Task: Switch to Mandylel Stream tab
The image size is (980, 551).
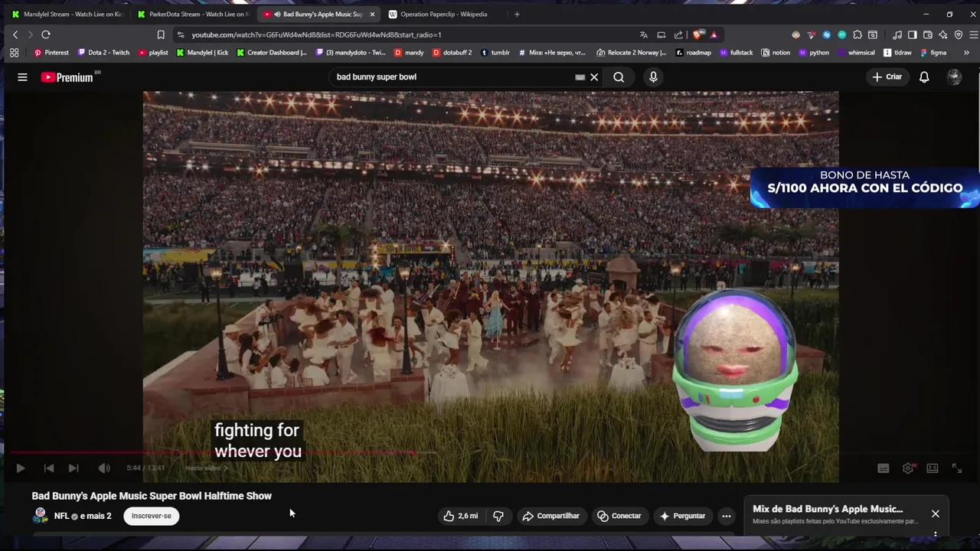Action: (x=68, y=14)
